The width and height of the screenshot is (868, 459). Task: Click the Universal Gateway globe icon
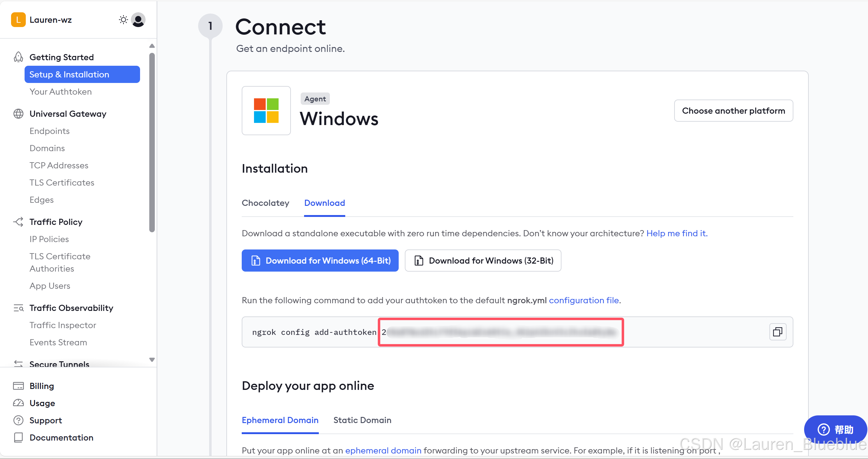click(18, 114)
